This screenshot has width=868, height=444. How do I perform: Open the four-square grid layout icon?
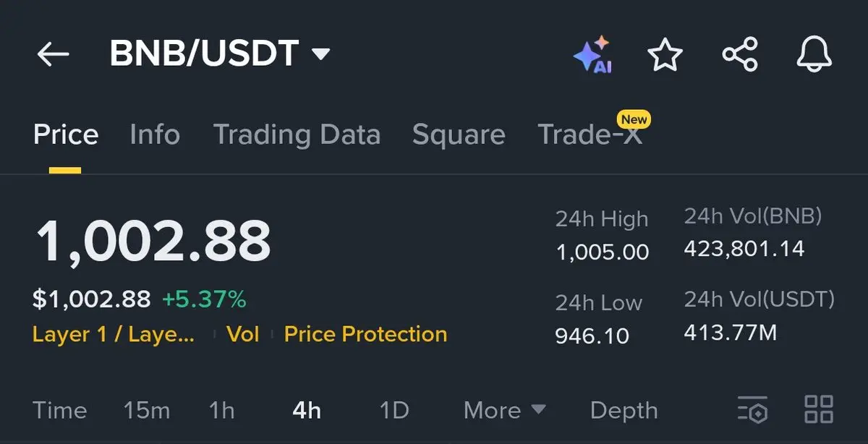pos(819,409)
